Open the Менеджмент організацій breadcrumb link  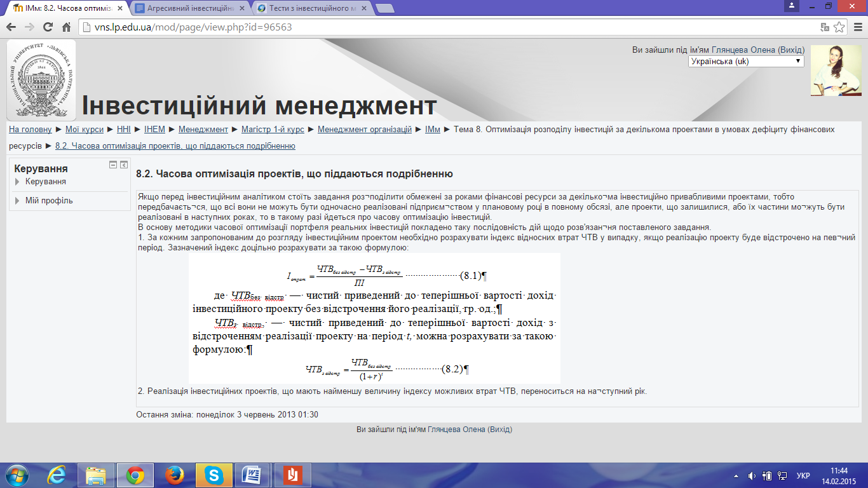(365, 130)
